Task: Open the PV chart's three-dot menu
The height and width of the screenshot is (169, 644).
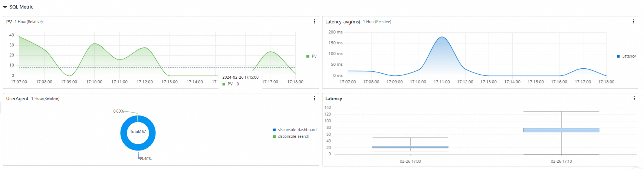Action: coord(314,22)
